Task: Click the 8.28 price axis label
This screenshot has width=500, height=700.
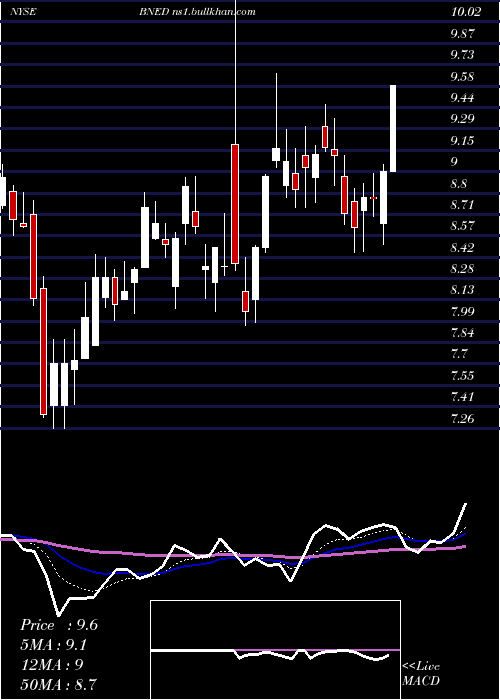Action: (462, 269)
